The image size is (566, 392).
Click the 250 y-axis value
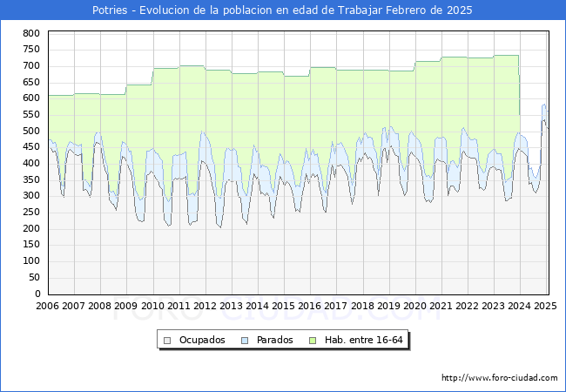point(31,213)
